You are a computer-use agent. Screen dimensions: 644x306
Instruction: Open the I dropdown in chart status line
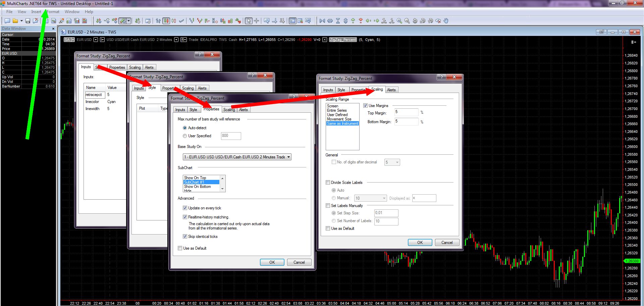pos(102,40)
